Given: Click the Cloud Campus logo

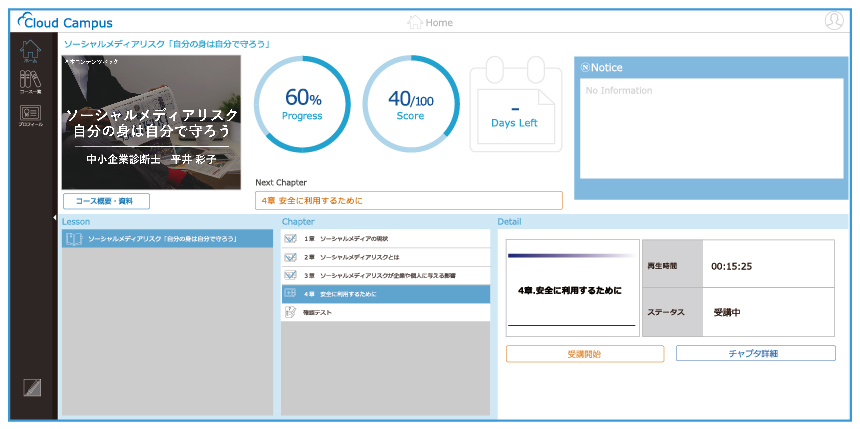Looking at the screenshot, I should 66,22.
